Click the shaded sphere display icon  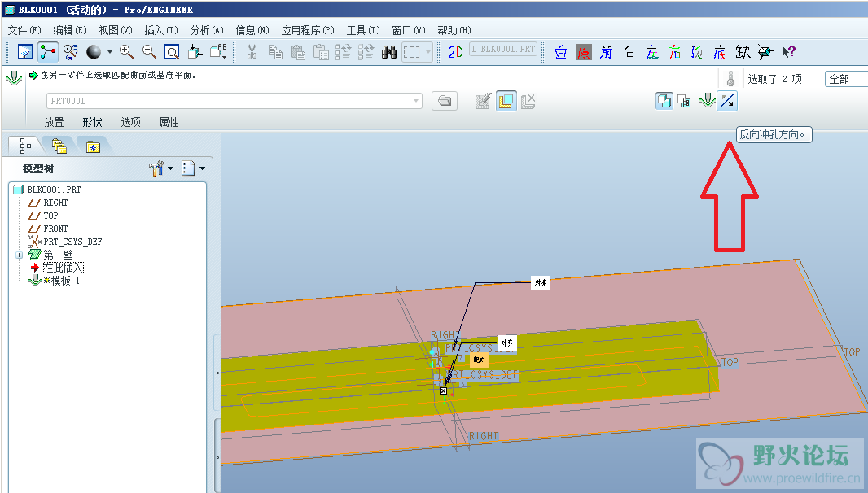coord(94,52)
